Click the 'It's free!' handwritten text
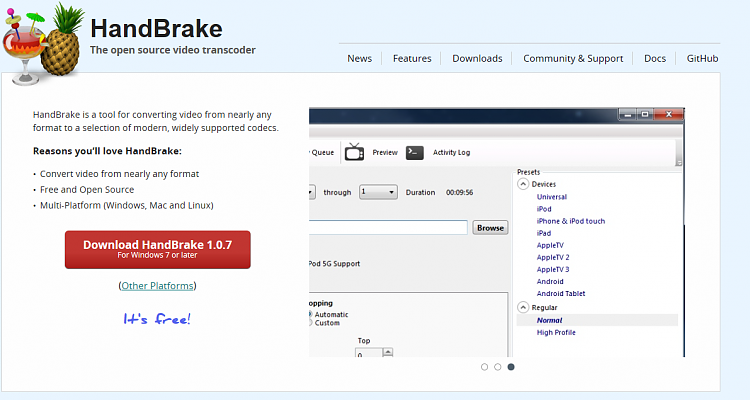Image resolution: width=750 pixels, height=400 pixels. (157, 319)
